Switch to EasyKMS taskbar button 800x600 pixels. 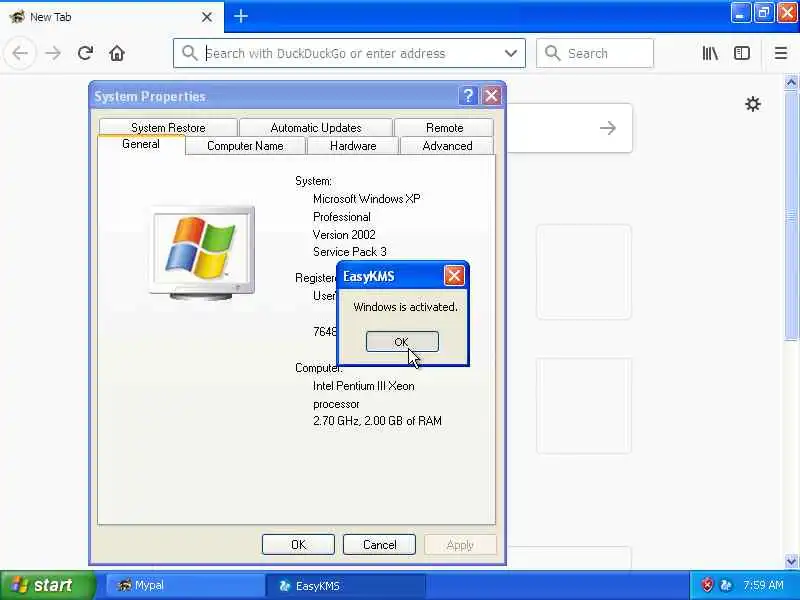pyautogui.click(x=345, y=585)
